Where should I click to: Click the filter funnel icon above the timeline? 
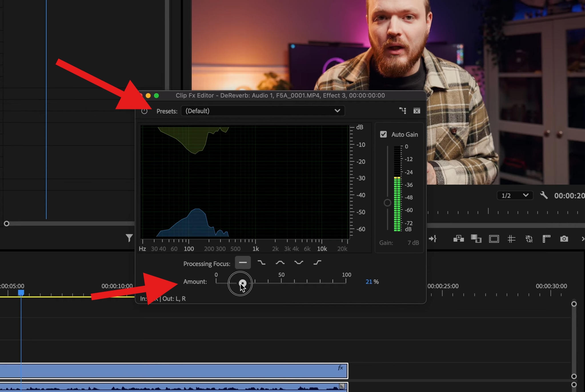129,237
